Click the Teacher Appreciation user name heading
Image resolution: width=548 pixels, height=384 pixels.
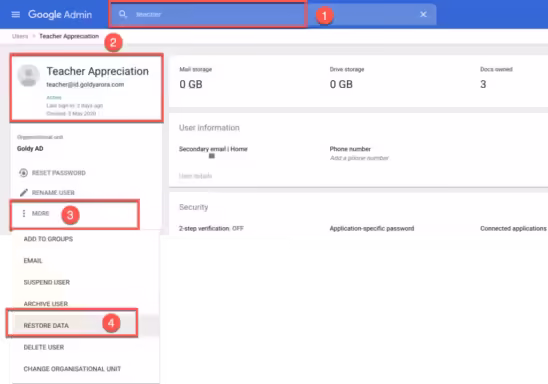[x=98, y=71]
